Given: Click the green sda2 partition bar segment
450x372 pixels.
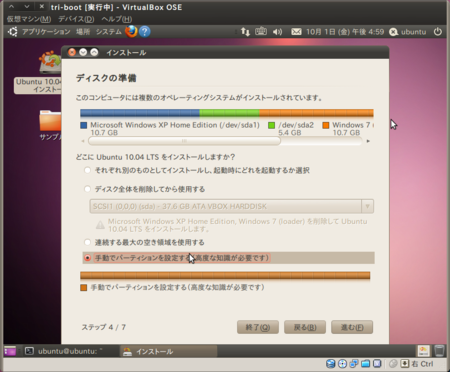Looking at the screenshot, I should coord(229,113).
